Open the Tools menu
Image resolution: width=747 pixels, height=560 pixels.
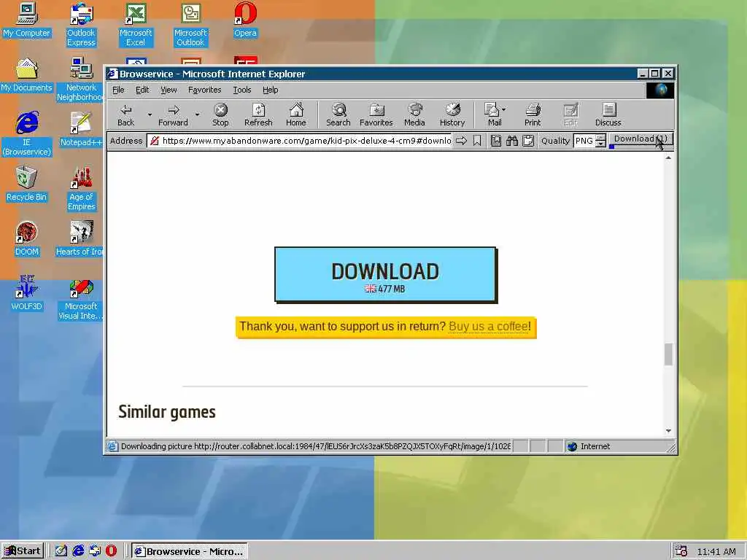coord(242,90)
